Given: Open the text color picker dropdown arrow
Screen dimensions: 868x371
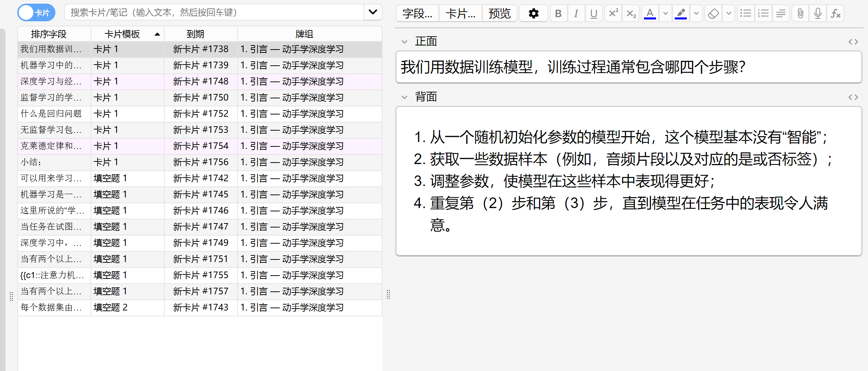Looking at the screenshot, I should click(665, 14).
